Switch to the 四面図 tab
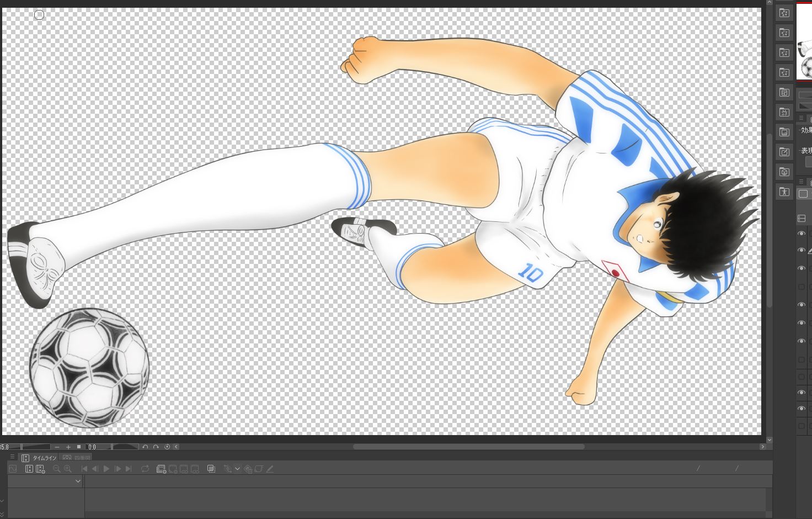 (77, 458)
